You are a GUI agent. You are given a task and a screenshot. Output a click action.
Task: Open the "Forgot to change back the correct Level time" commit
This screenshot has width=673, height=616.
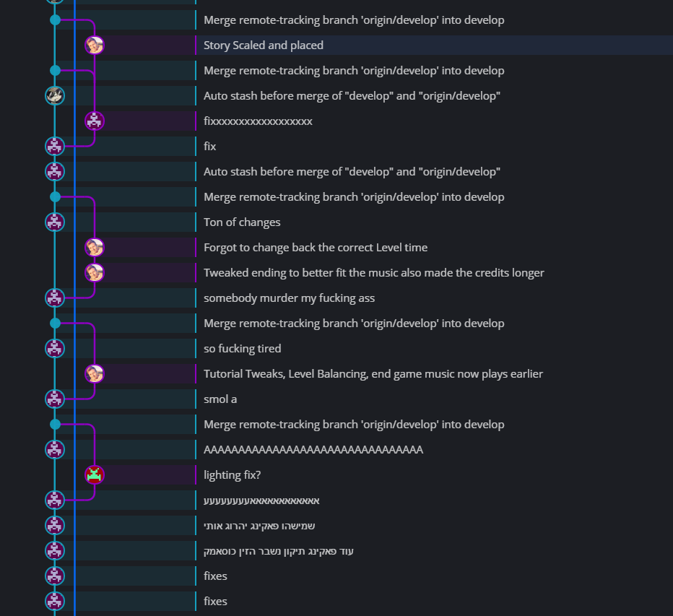coord(316,248)
